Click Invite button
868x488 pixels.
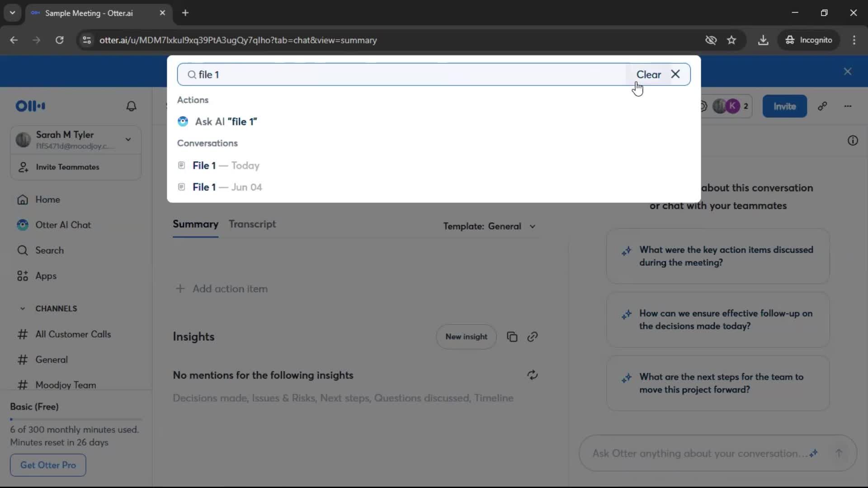pos(784,106)
